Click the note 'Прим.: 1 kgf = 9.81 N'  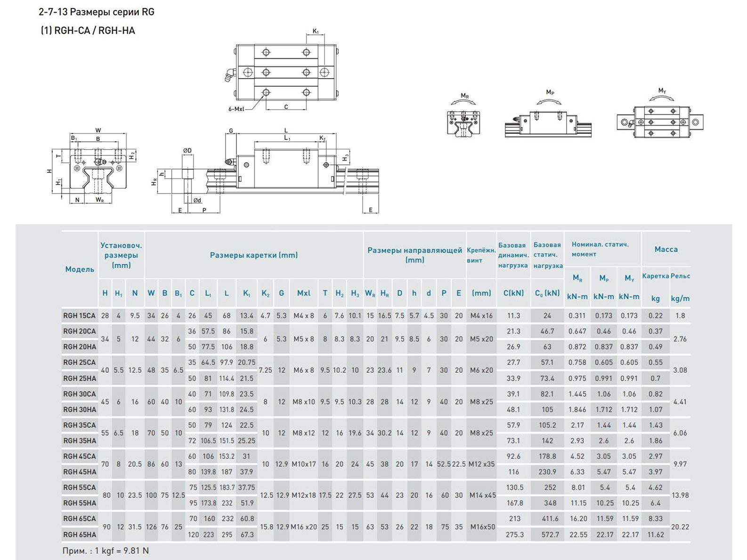tap(106, 551)
